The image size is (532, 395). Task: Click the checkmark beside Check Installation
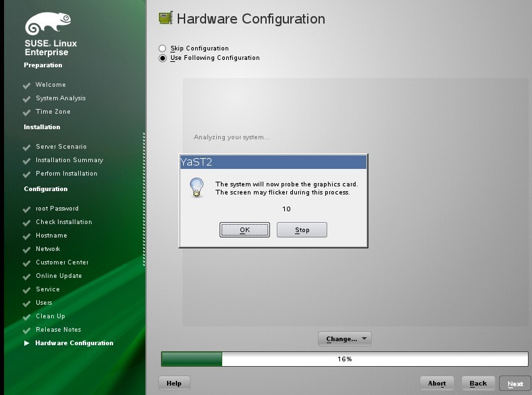(x=26, y=223)
